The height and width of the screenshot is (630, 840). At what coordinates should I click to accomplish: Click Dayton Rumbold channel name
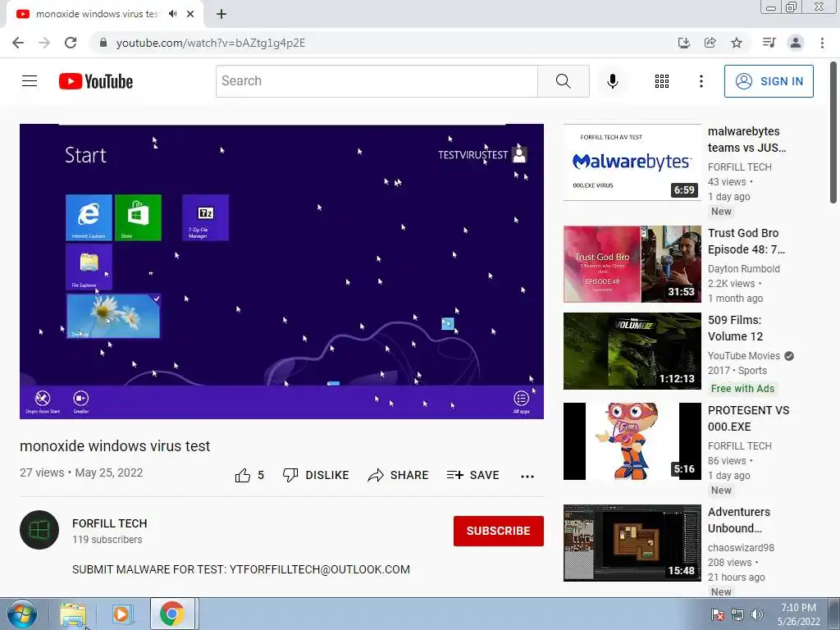743,269
